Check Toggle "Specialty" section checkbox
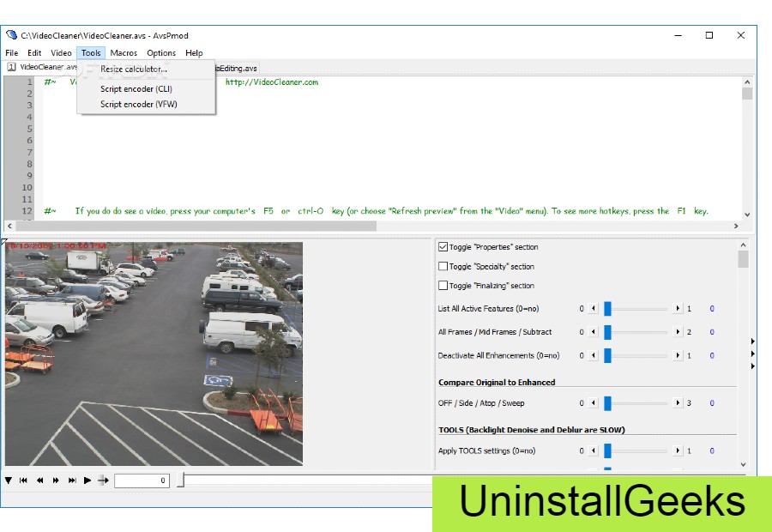The image size is (772, 532). [x=443, y=266]
